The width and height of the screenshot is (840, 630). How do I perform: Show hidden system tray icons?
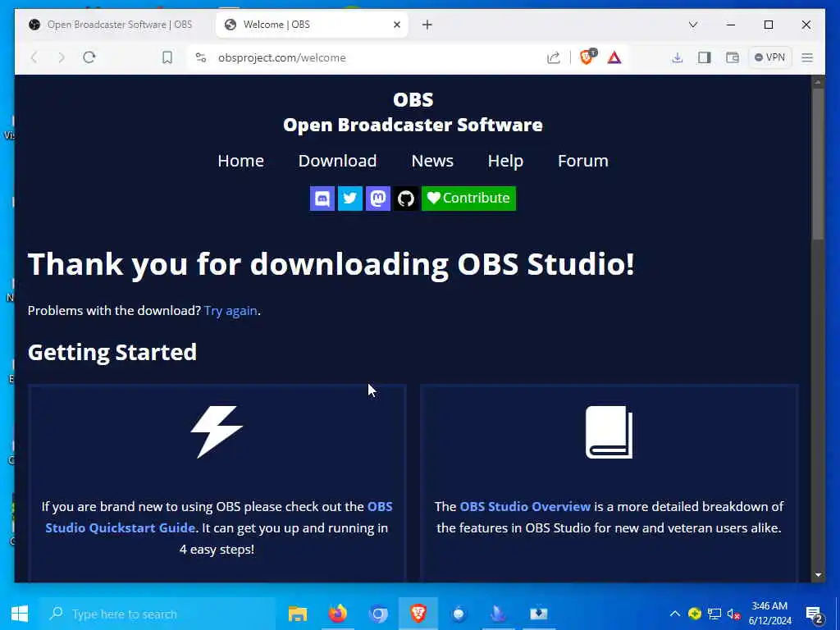pyautogui.click(x=675, y=614)
